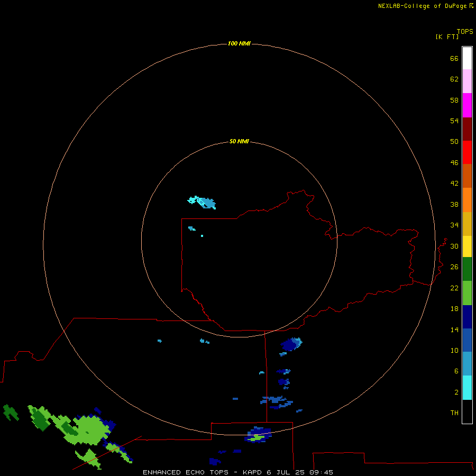Choose the bright red legend swatch

[467, 152]
